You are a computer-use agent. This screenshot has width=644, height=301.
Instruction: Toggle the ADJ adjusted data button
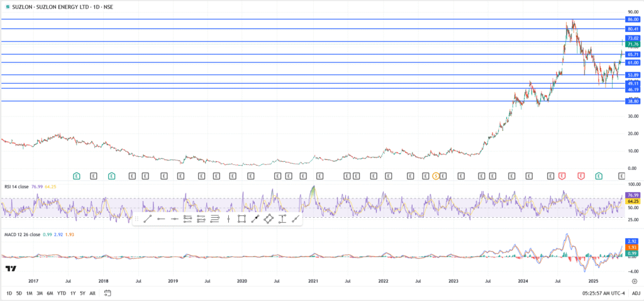pos(636,293)
